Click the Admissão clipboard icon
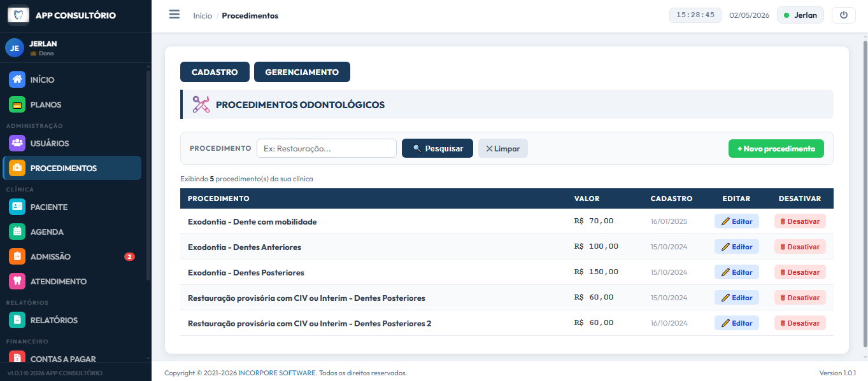The image size is (868, 381). click(x=17, y=256)
